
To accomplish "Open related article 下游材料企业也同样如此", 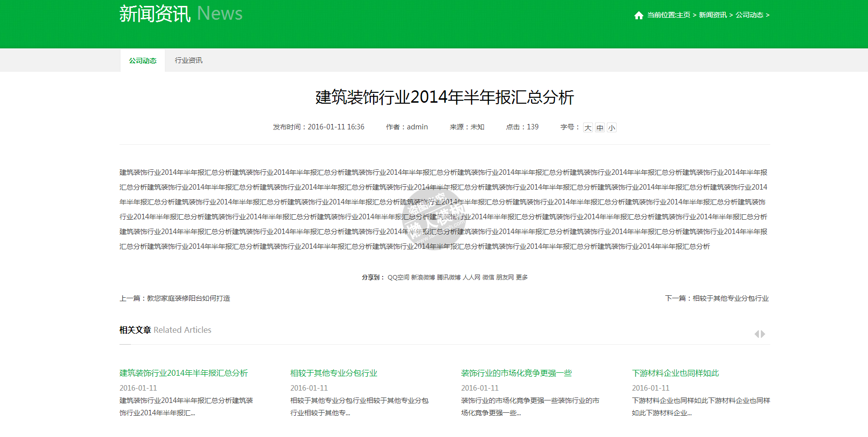I will pyautogui.click(x=675, y=373).
